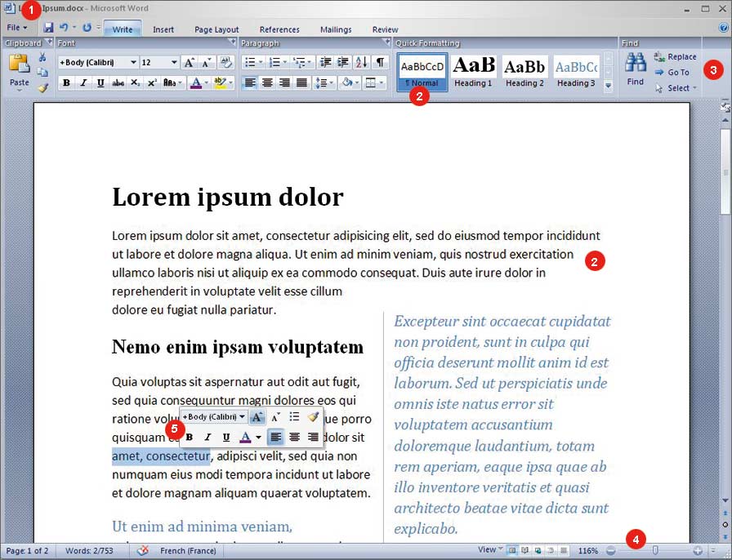
Task: Expand the Quick Formatting styles gallery
Action: pos(608,87)
